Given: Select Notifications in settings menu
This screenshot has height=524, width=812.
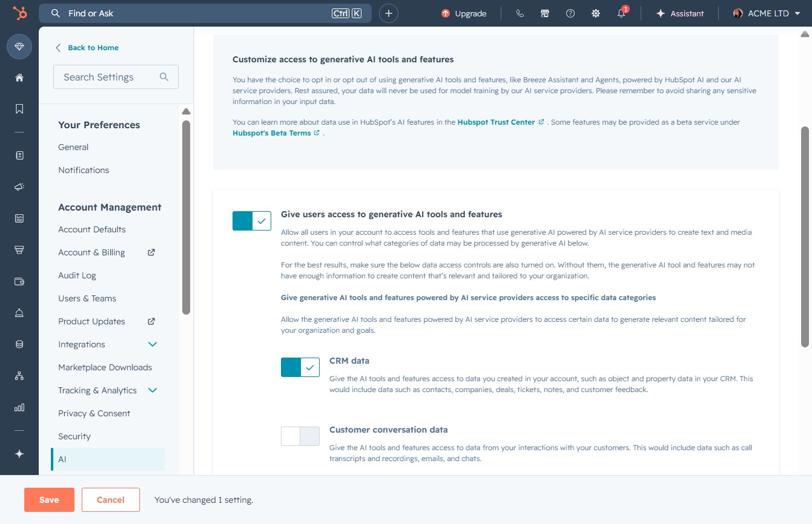Looking at the screenshot, I should [84, 170].
